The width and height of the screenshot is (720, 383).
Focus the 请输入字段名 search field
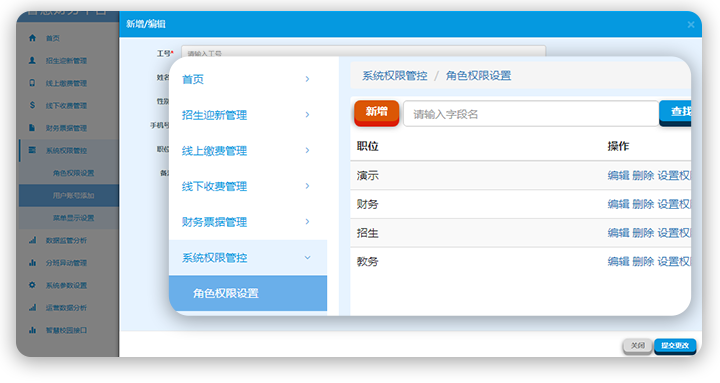click(531, 113)
